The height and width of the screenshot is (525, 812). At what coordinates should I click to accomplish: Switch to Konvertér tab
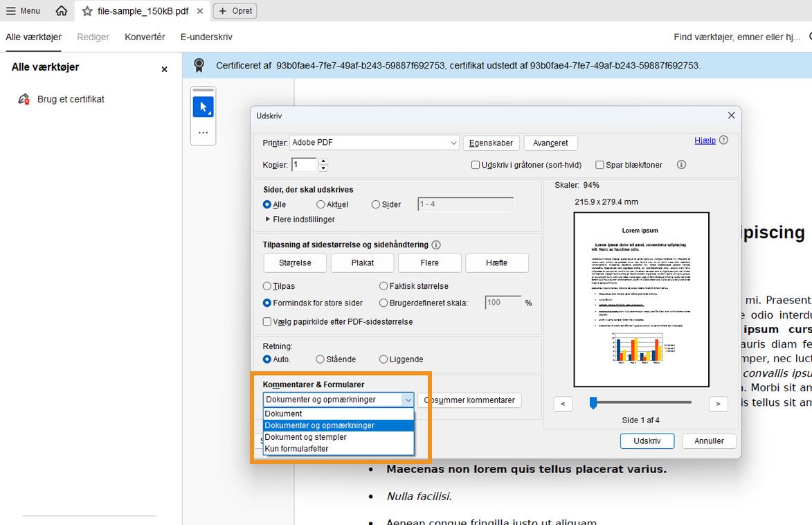(145, 37)
